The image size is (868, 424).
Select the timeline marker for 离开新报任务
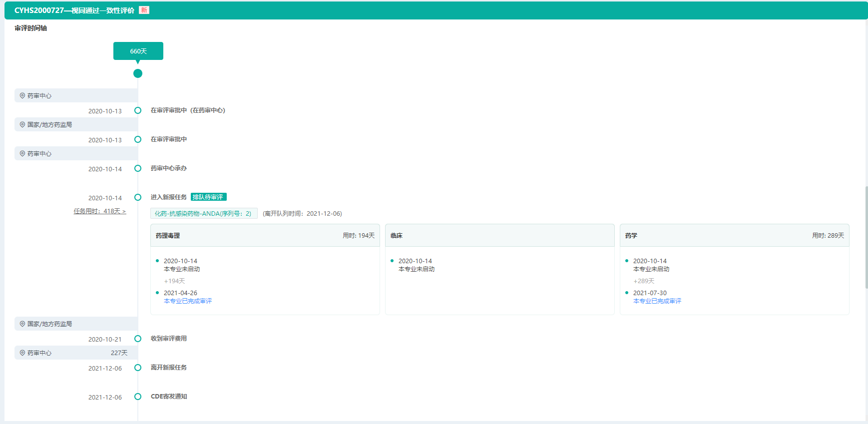click(x=138, y=368)
